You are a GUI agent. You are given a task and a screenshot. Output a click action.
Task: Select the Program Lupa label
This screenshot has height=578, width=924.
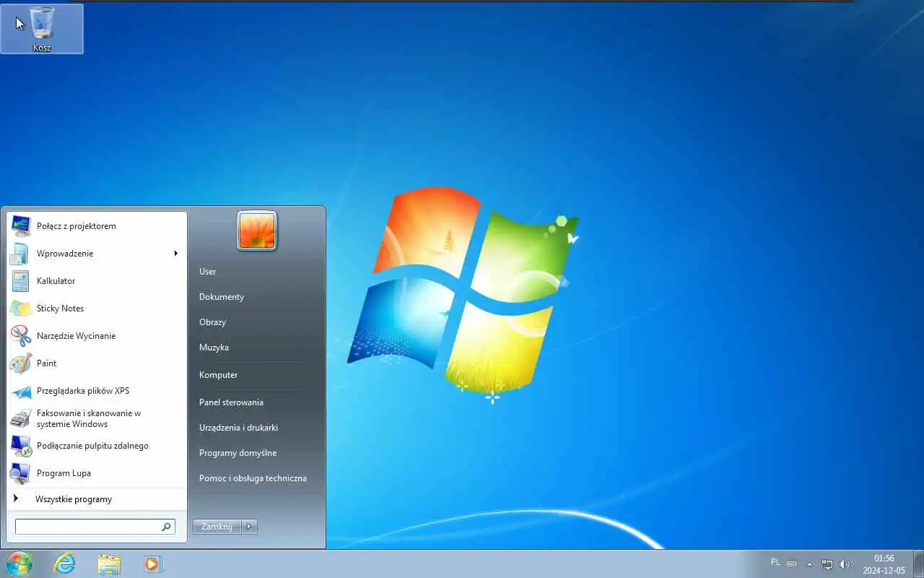click(64, 473)
